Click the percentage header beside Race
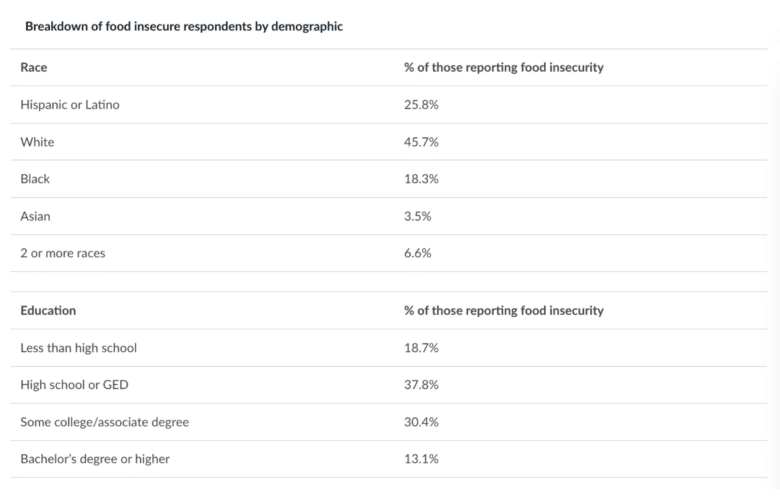Image resolution: width=780 pixels, height=502 pixels. pyautogui.click(x=503, y=68)
